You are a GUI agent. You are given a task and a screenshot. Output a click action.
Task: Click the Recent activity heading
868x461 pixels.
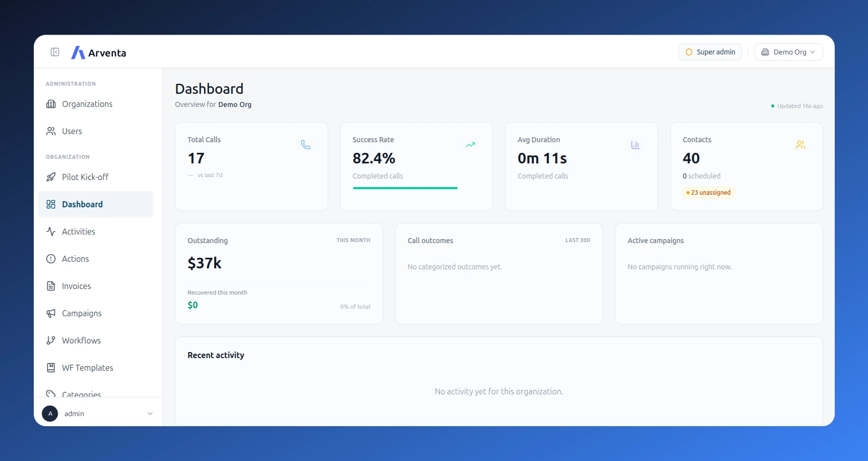(x=216, y=355)
